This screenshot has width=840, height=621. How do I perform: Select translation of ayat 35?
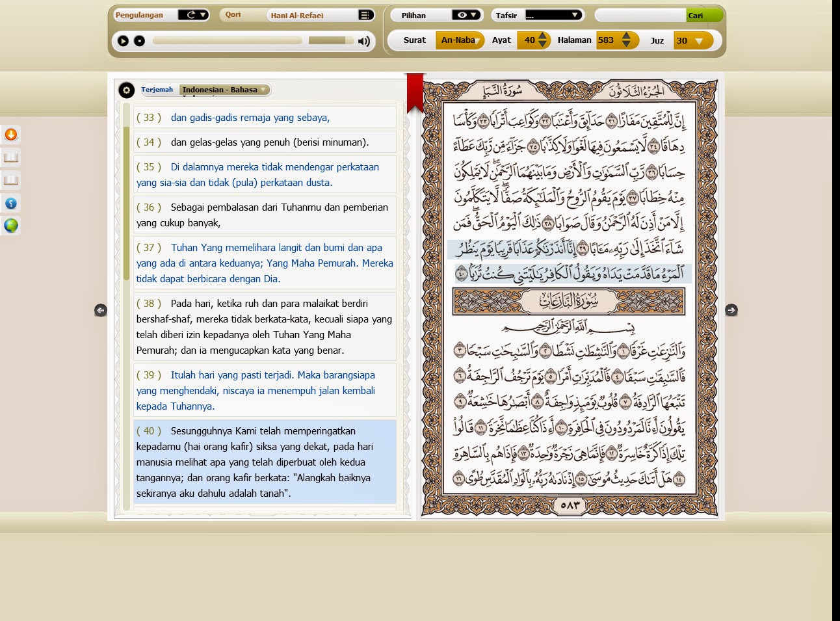[x=265, y=174]
